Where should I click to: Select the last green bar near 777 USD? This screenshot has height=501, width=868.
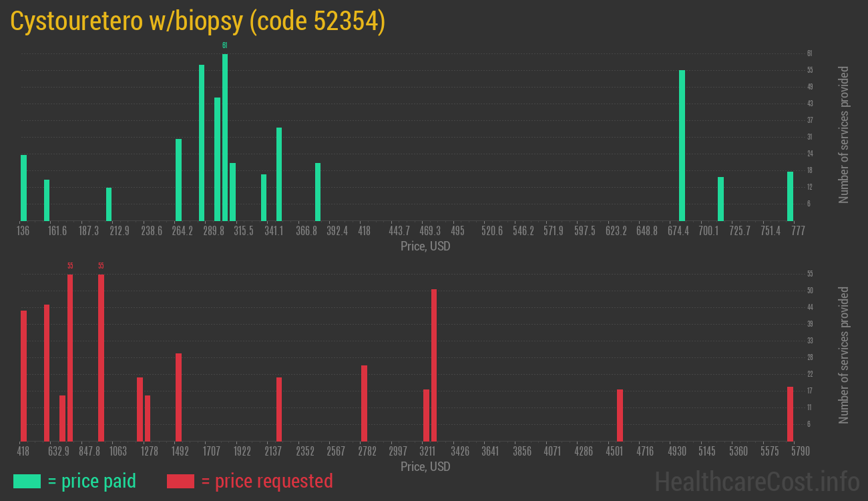coord(790,196)
